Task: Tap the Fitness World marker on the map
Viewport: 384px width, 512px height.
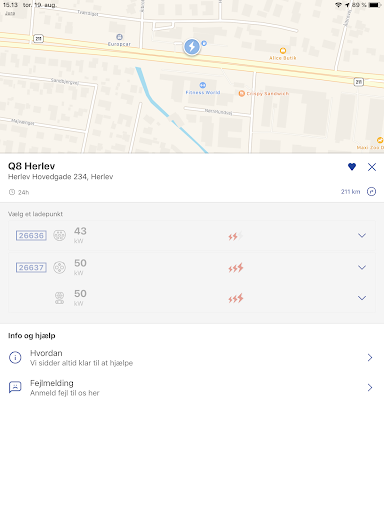Action: pyautogui.click(x=203, y=85)
